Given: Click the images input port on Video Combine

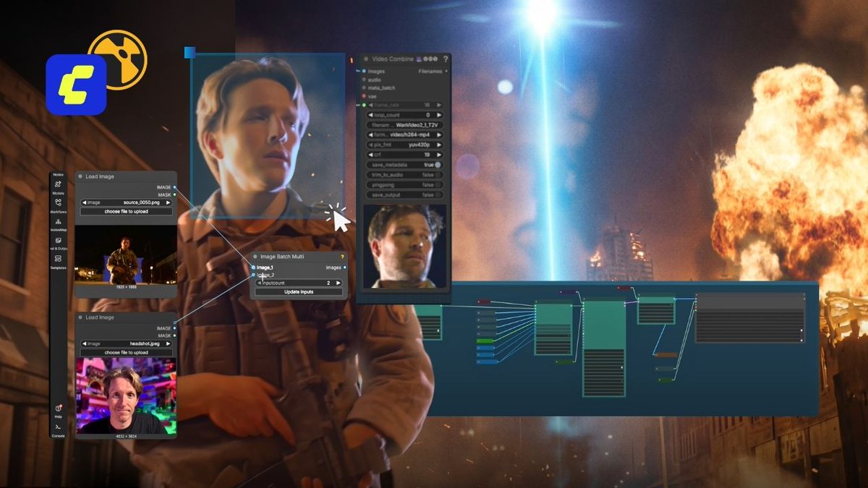Looking at the screenshot, I should [364, 71].
